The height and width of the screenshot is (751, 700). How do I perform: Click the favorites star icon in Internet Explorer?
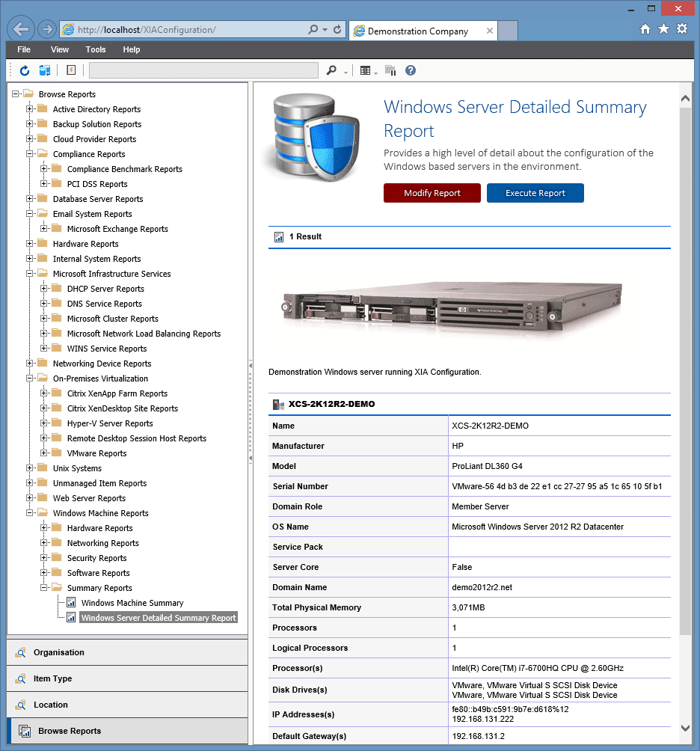pos(663,28)
